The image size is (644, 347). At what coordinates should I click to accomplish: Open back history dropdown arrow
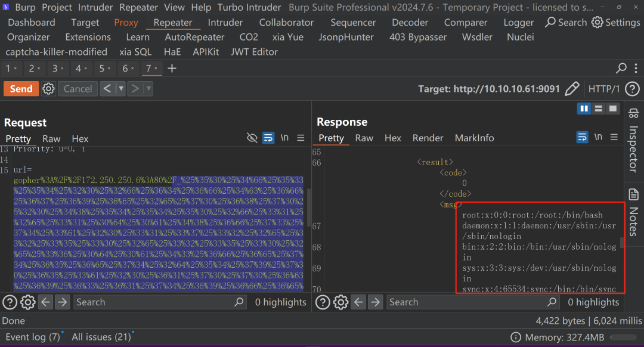(120, 89)
